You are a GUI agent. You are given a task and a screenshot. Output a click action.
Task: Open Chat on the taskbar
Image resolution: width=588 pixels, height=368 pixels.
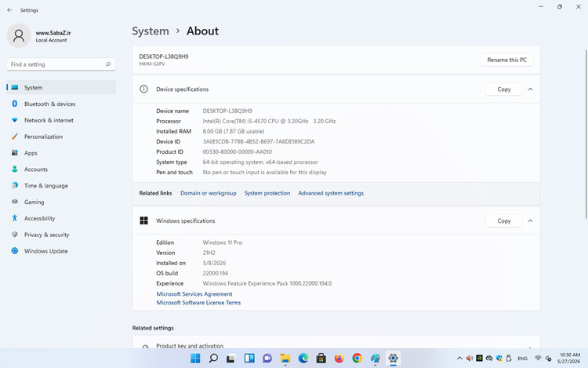pos(267,359)
